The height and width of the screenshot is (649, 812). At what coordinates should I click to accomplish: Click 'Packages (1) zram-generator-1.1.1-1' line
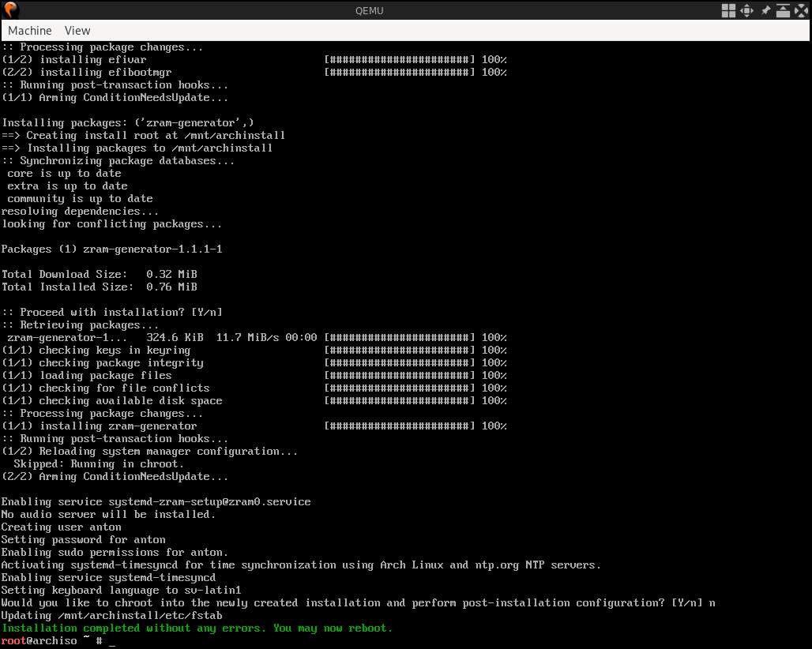tap(112, 249)
